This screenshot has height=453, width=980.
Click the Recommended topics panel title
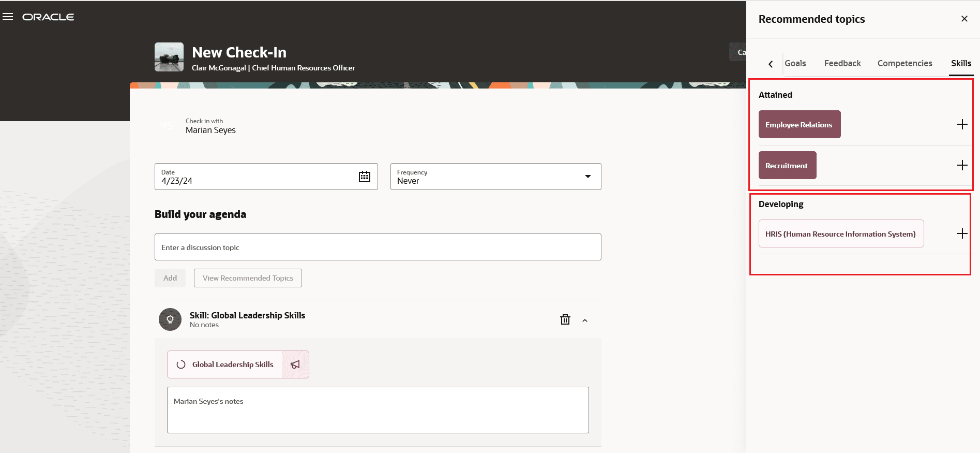point(811,19)
